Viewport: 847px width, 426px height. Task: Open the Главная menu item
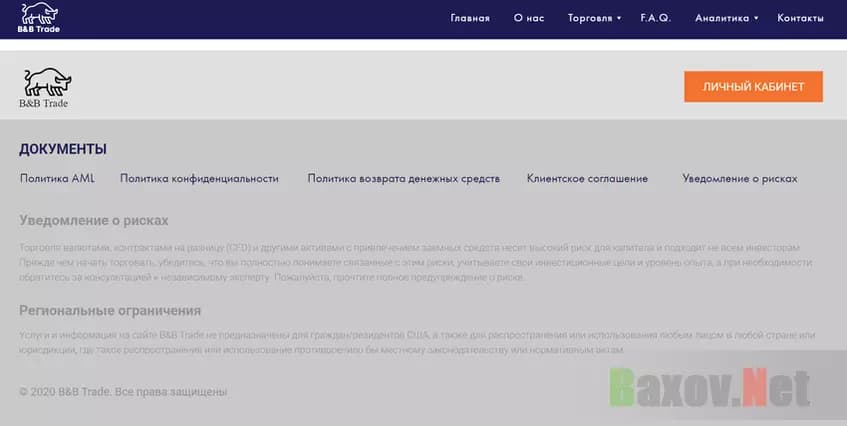point(470,18)
